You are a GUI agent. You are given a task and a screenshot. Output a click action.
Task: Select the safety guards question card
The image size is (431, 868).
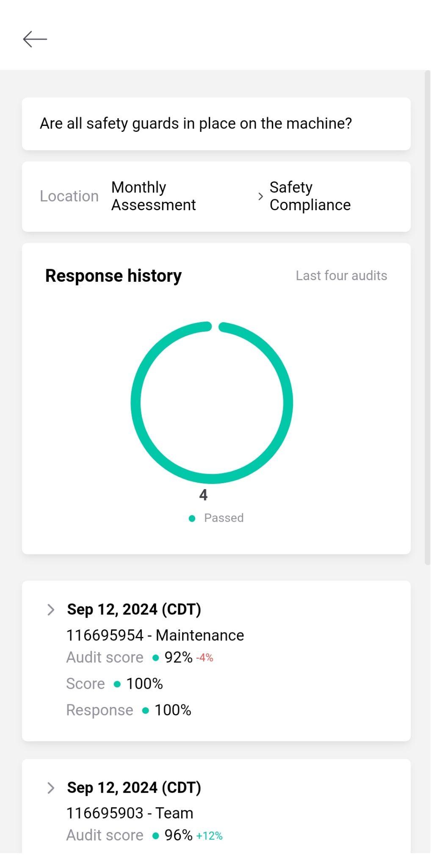(216, 124)
